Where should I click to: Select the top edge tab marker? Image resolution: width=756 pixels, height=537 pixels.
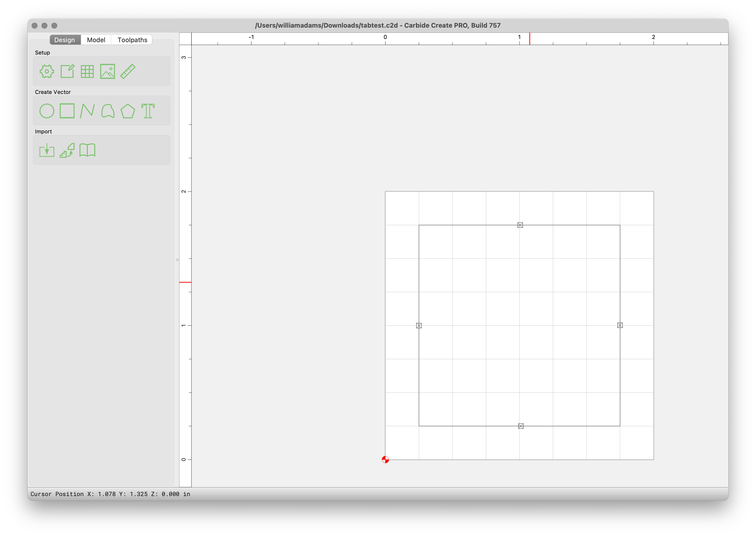tap(520, 225)
